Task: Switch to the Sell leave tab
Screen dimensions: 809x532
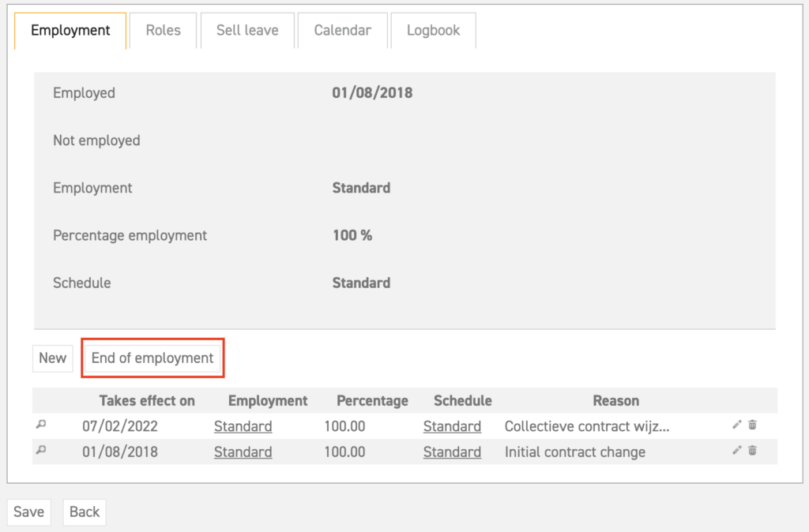Action: click(x=247, y=30)
